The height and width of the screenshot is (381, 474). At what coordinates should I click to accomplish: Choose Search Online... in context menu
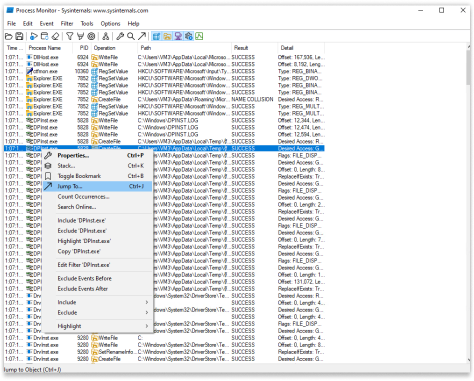(98, 207)
